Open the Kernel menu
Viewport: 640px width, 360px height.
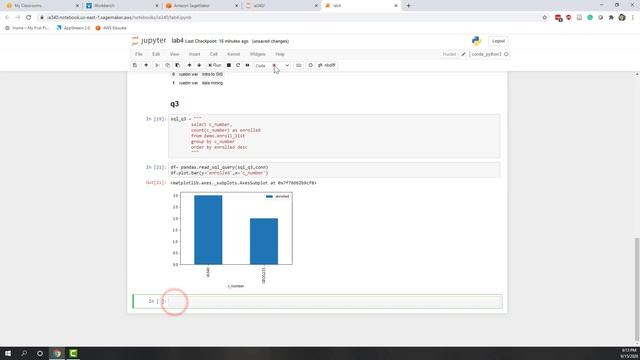(233, 54)
